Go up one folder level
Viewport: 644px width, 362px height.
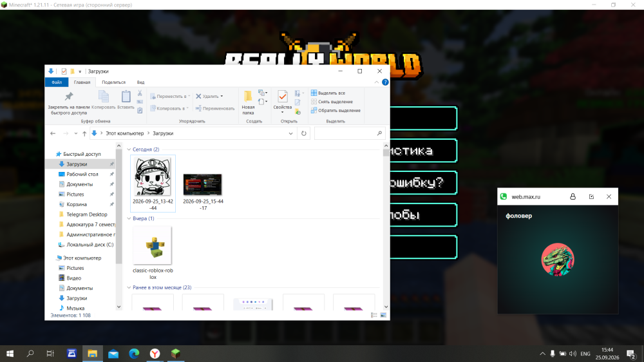(x=84, y=133)
